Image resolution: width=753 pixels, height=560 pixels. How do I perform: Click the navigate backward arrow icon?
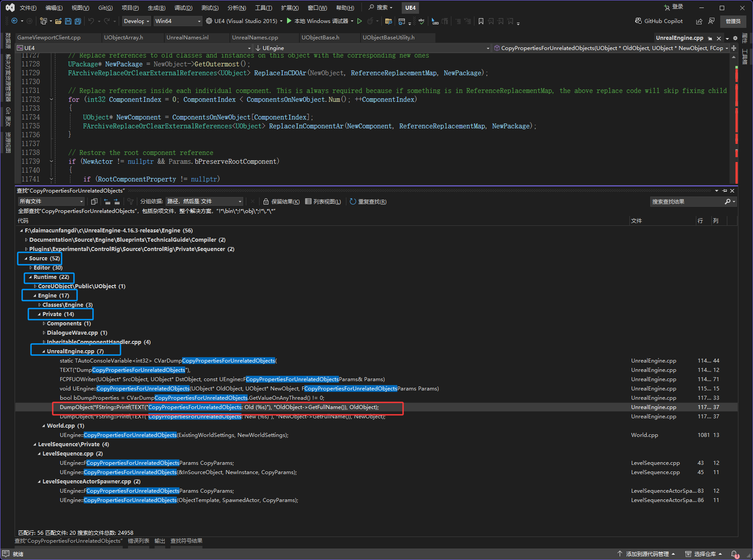pyautogui.click(x=14, y=21)
